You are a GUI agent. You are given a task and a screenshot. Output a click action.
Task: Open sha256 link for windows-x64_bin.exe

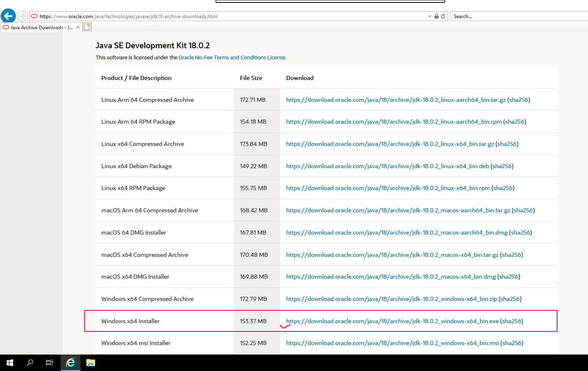(x=512, y=321)
